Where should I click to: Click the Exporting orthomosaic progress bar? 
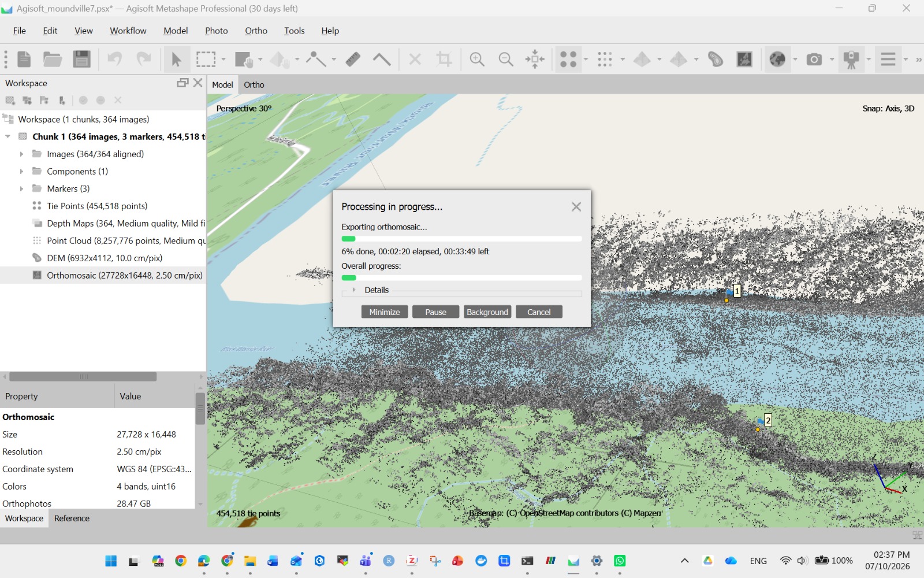(x=461, y=239)
